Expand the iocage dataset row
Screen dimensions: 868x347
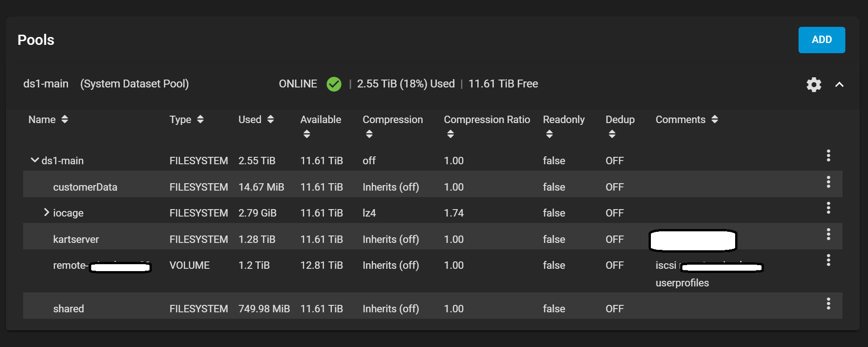[46, 212]
